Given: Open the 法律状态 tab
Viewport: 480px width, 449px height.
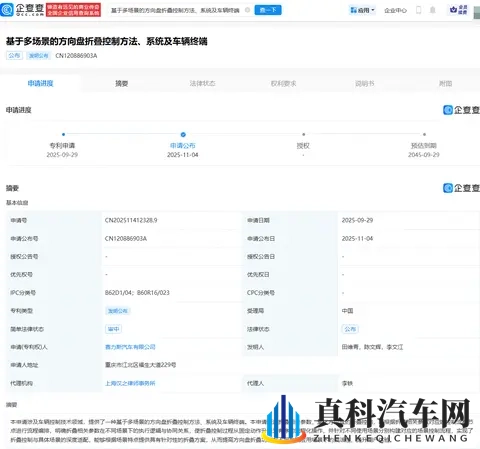Looking at the screenshot, I should click(x=202, y=83).
